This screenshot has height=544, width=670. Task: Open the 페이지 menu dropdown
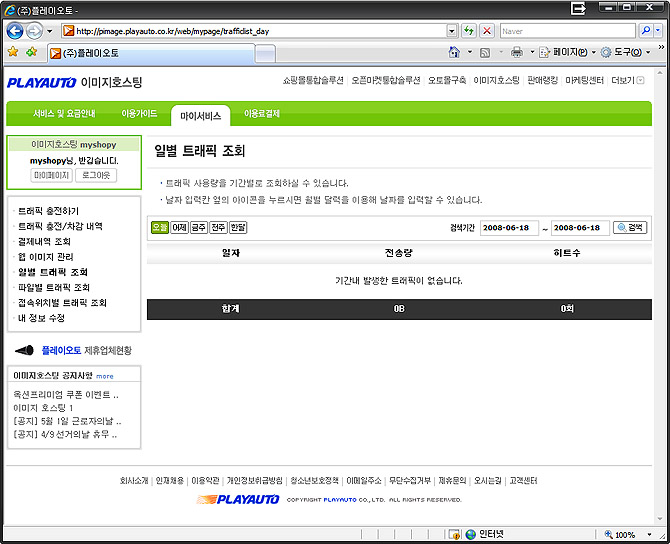[x=567, y=52]
